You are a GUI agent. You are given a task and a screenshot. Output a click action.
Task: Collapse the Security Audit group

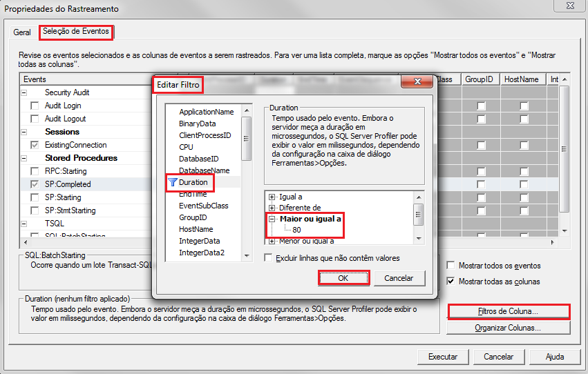[24, 92]
